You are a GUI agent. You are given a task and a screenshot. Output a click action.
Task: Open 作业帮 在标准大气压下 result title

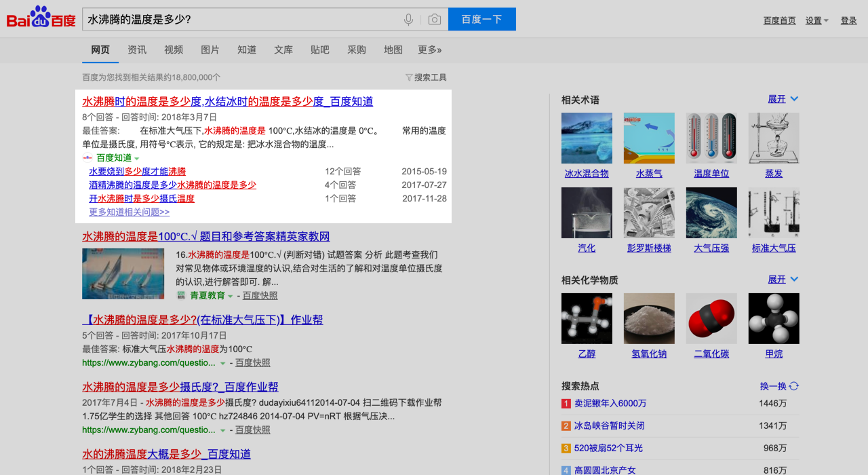coord(203,320)
